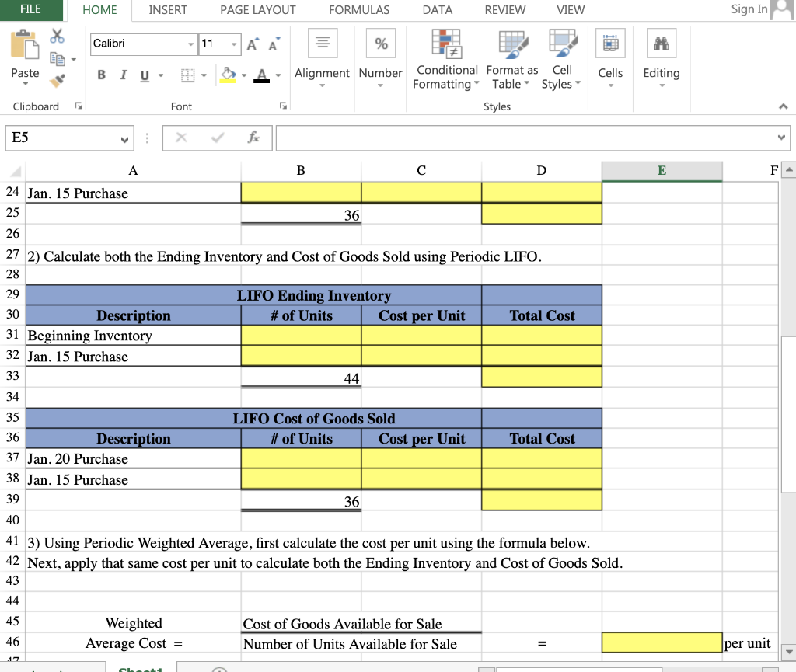This screenshot has height=672, width=796.
Task: Select column B header
Action: tap(301, 171)
